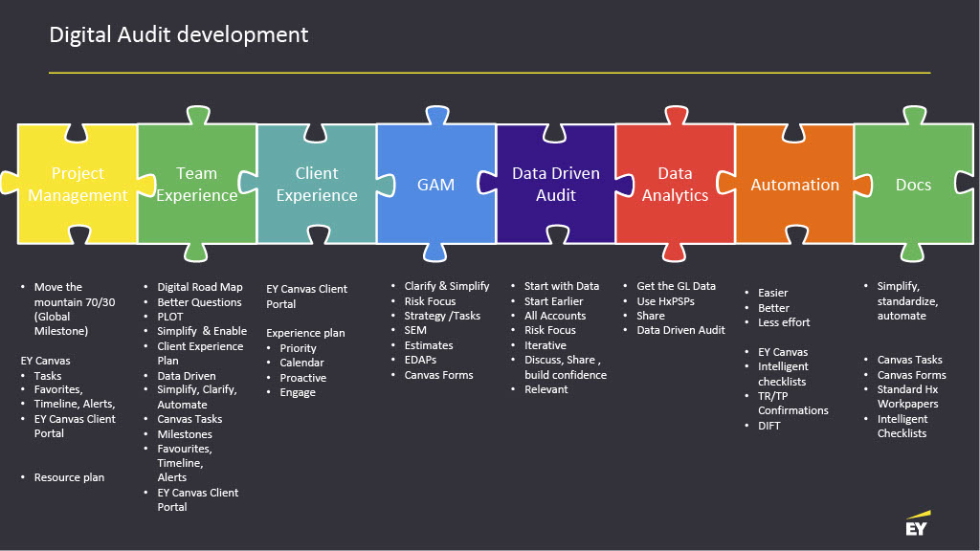Click the 'Strategy /Tasks' bullet
Image resolution: width=980 pixels, height=551 pixels.
(x=442, y=316)
